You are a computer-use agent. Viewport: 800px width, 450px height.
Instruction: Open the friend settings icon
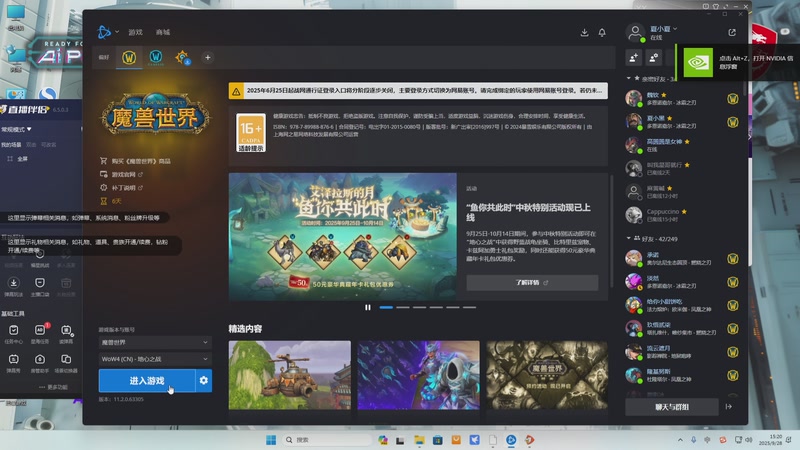[x=654, y=58]
